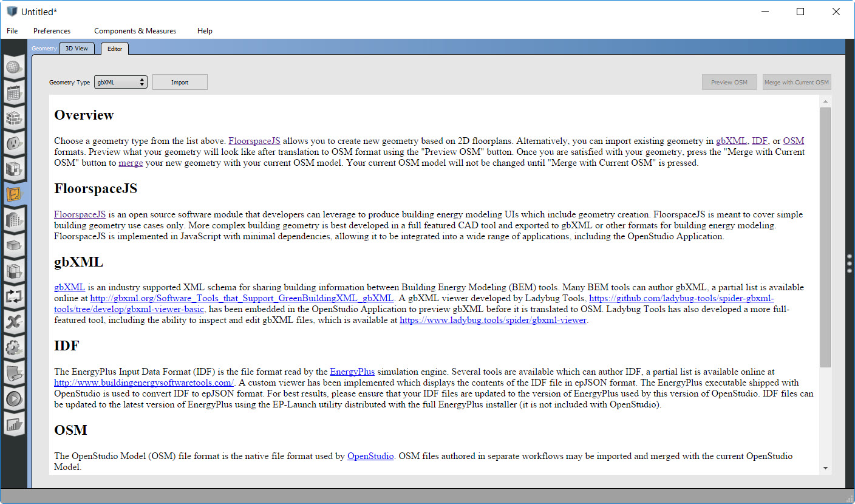Open the Simulation Settings gear icon
This screenshot has height=504, width=855.
tap(14, 348)
